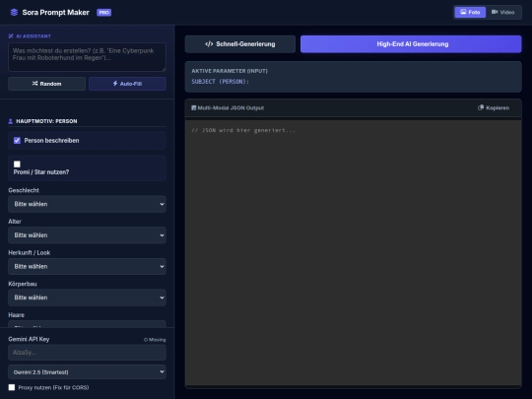Image resolution: width=532 pixels, height=399 pixels.
Task: Select the Schnell-Generierung tab
Action: [x=240, y=44]
